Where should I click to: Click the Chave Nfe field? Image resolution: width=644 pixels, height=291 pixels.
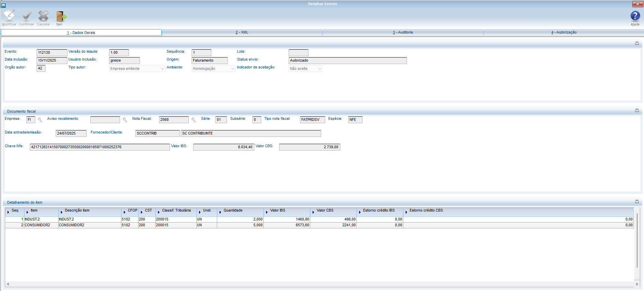(100, 147)
